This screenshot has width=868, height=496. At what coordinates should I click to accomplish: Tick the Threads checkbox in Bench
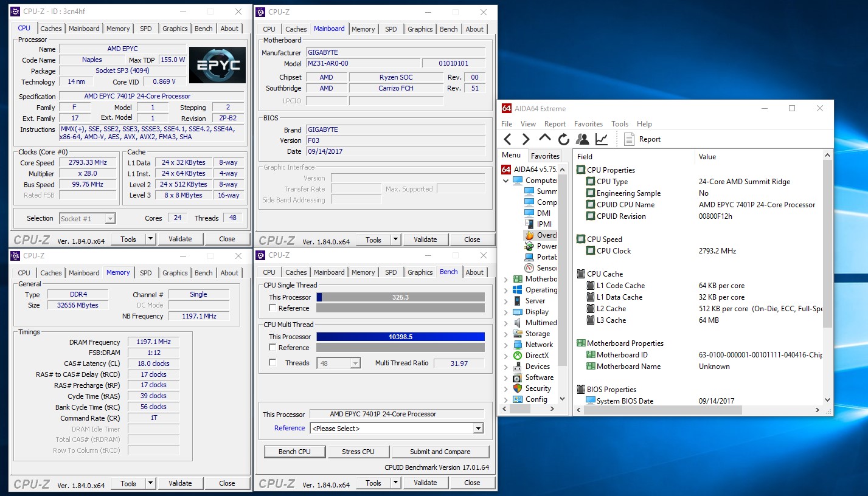click(x=273, y=363)
